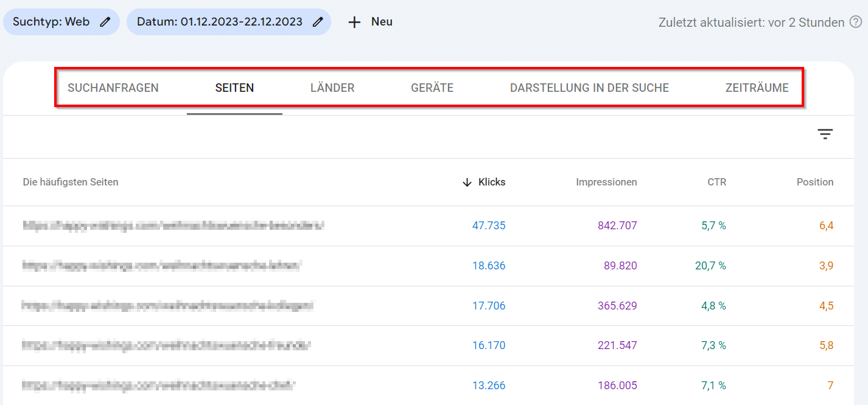
Task: Sort by the Impressionen column header
Action: point(606,182)
